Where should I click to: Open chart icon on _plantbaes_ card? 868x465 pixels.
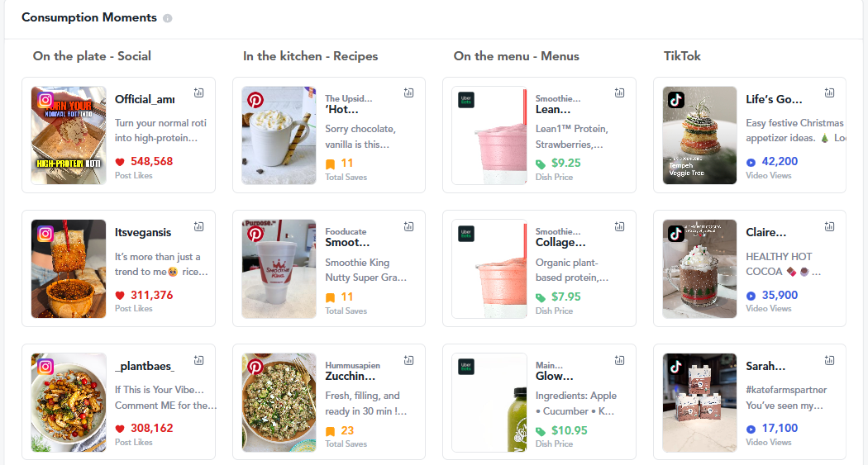click(198, 360)
